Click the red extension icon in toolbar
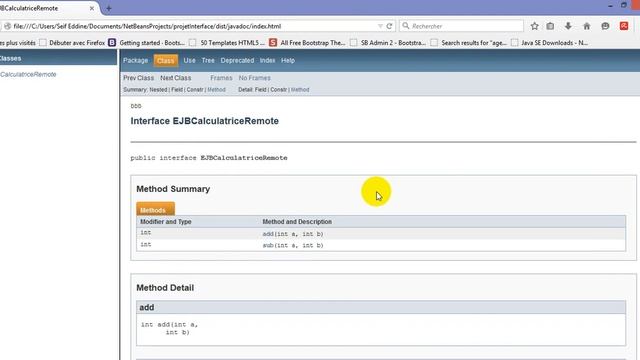Viewport: 640px width, 360px height. [x=624, y=26]
